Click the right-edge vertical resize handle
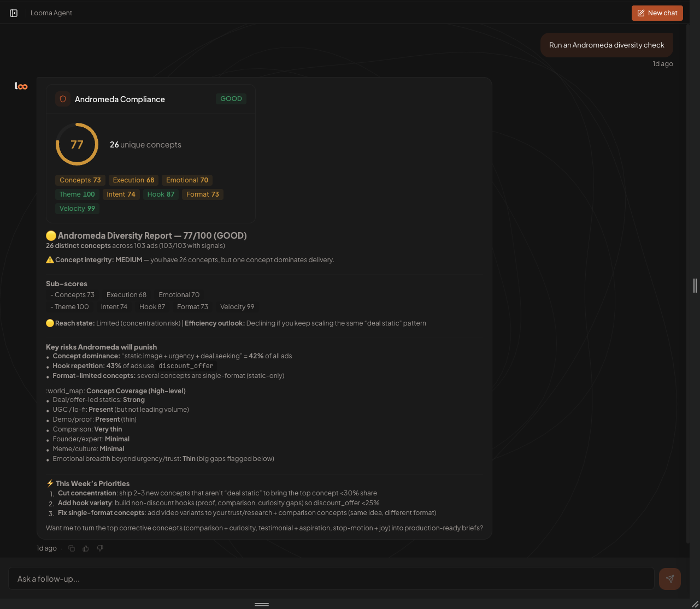Viewport: 700px width, 609px height. [695, 285]
